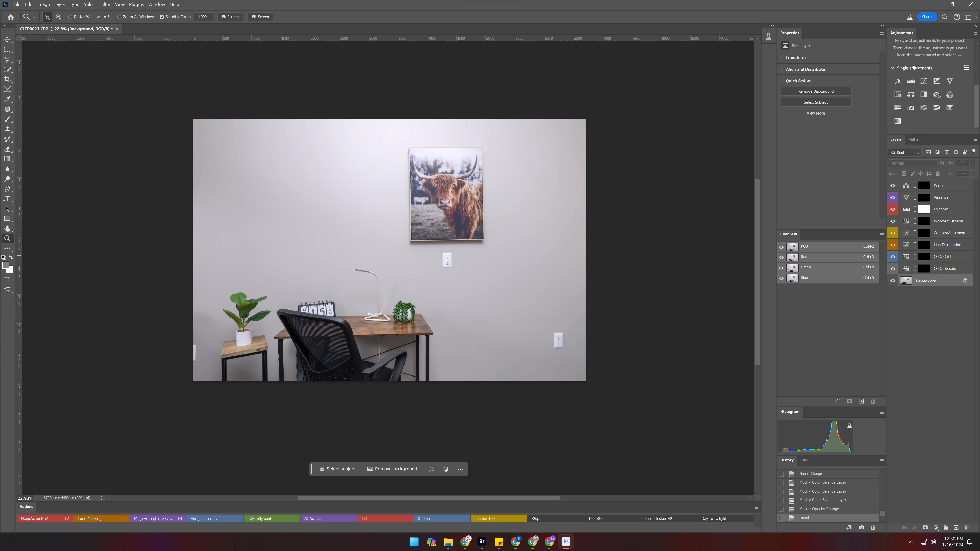Select the Horizontal Type tool
980x551 pixels.
coord(7,199)
